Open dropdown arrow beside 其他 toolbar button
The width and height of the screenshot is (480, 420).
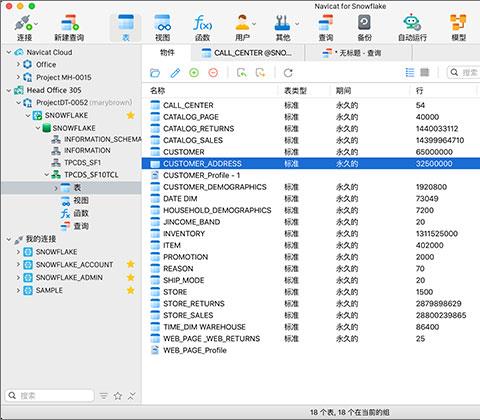(297, 24)
